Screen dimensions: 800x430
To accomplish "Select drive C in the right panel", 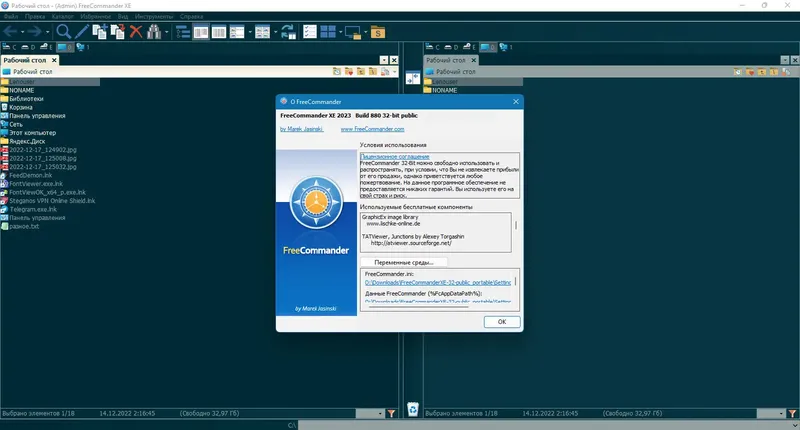I will tap(433, 47).
